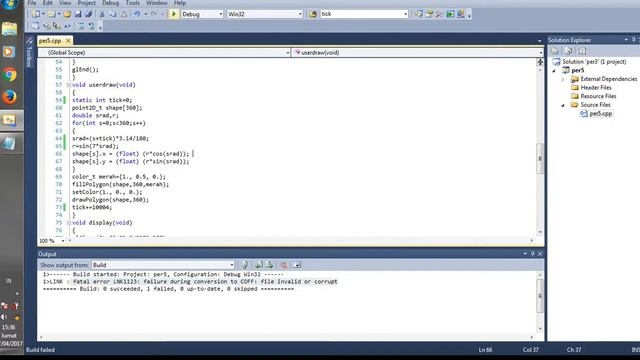The height and width of the screenshot is (360, 640).
Task: Open the Properties Window toolbar icon
Action: pyautogui.click(x=429, y=14)
